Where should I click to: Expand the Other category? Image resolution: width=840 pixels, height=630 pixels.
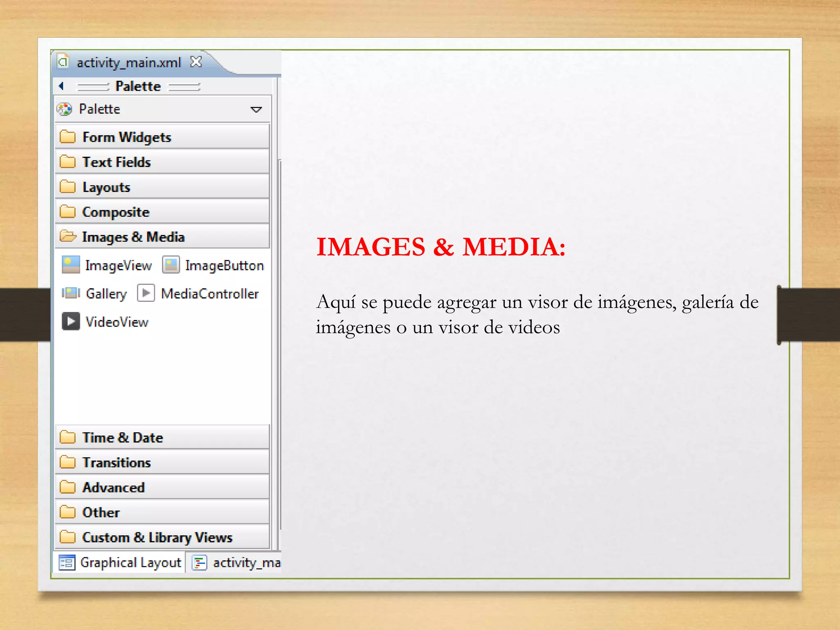coord(162,512)
